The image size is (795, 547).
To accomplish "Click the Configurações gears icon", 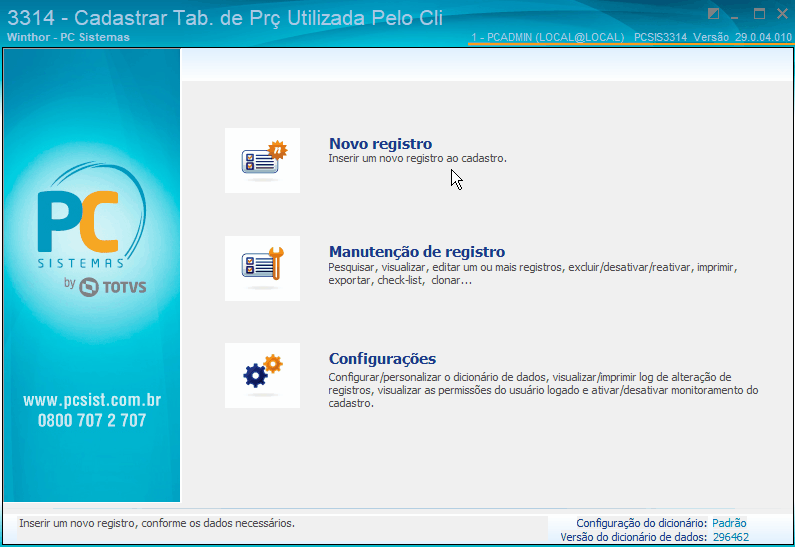I will click(x=262, y=375).
